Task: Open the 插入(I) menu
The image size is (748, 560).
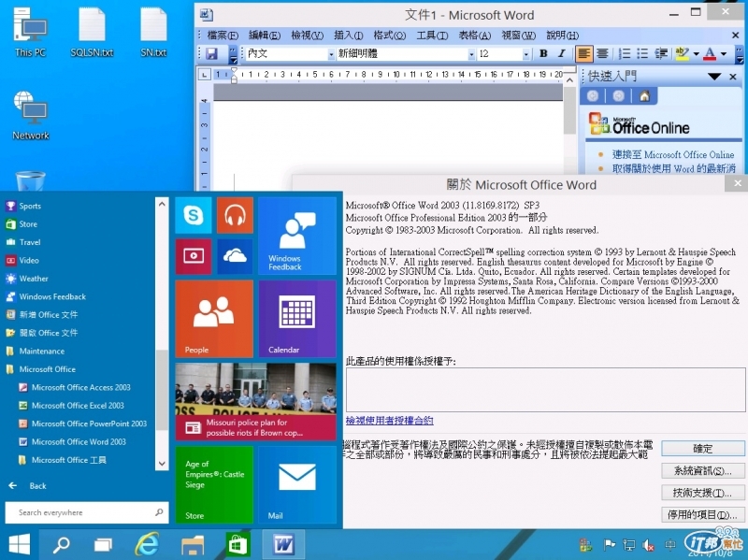Action: pyautogui.click(x=348, y=36)
